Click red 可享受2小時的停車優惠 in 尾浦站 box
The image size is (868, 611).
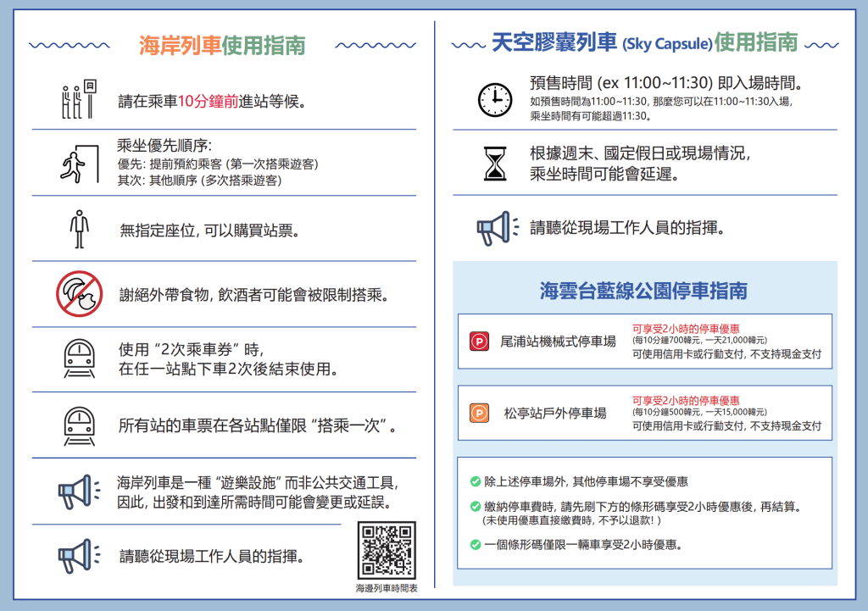click(x=686, y=329)
